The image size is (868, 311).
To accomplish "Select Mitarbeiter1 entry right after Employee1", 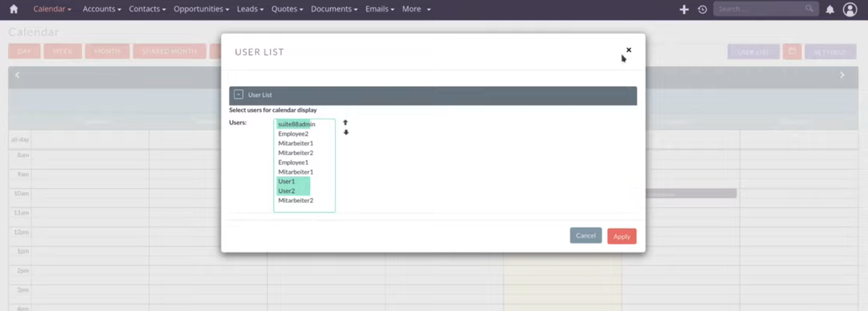I will 296,172.
